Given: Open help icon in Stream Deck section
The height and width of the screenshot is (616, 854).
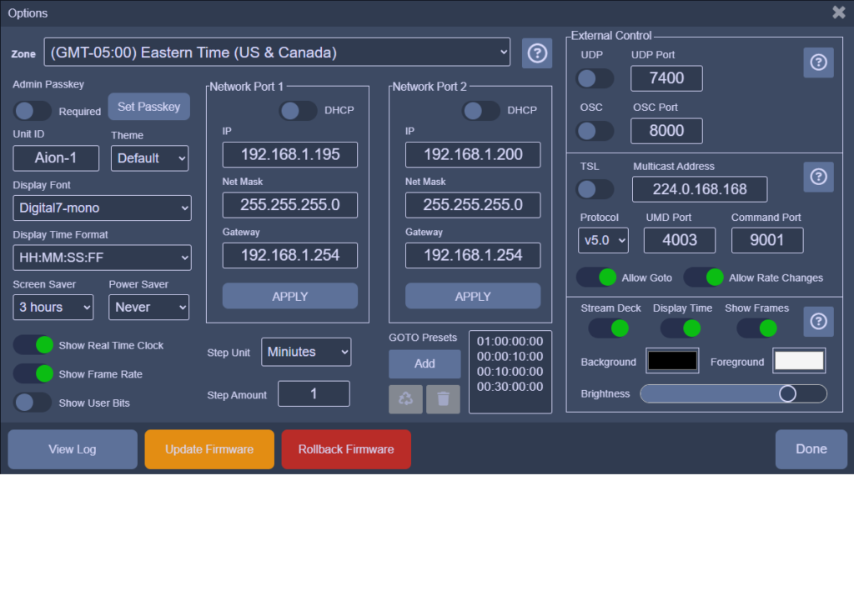Looking at the screenshot, I should [818, 321].
